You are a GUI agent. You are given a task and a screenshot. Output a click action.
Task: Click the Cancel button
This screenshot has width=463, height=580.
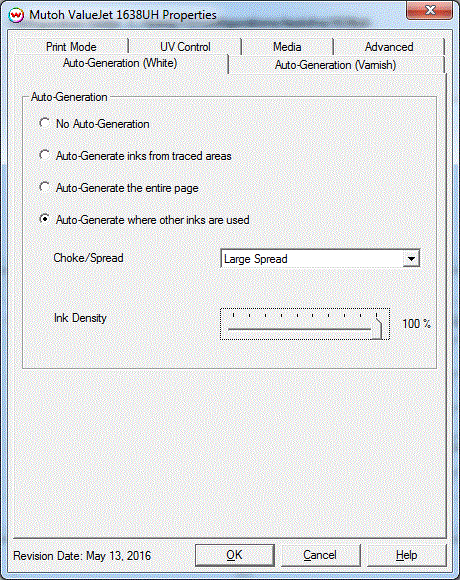pos(320,555)
